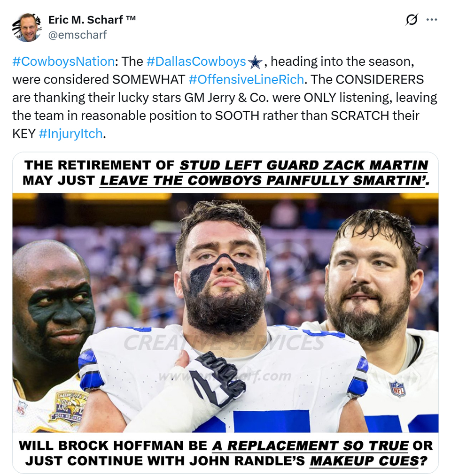Open the #CowboysNation hashtag
451x476 pixels.
[63, 61]
